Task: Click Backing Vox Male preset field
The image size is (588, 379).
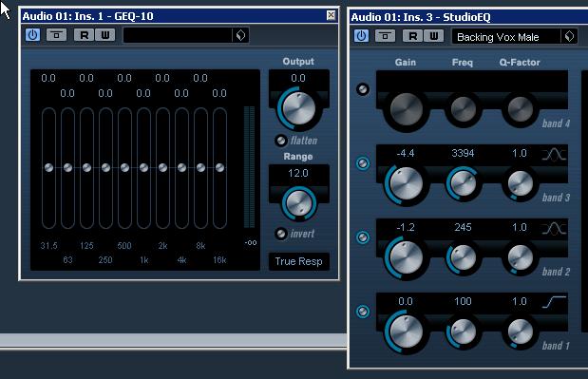Action: 506,37
